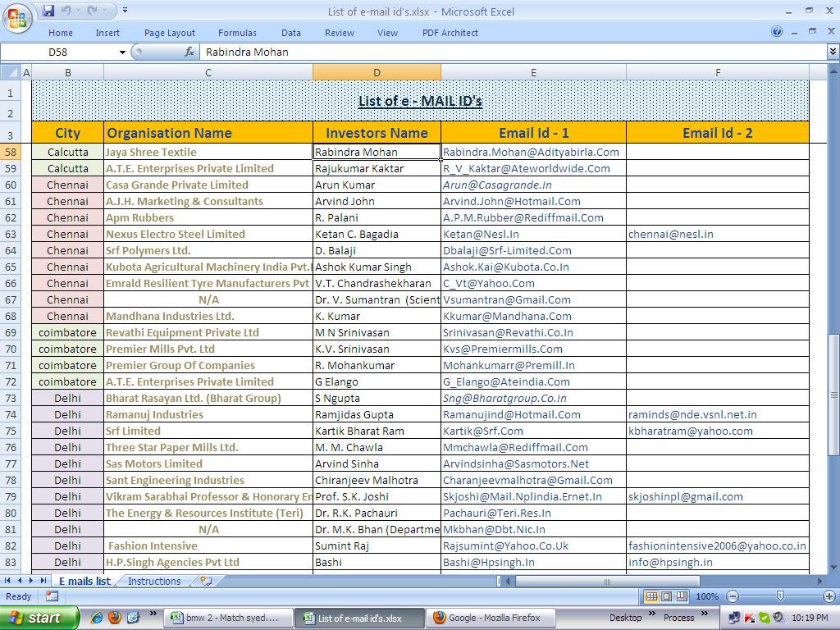Switch to the Instructions sheet tab
Viewport: 840px width, 630px height.
pyautogui.click(x=154, y=582)
